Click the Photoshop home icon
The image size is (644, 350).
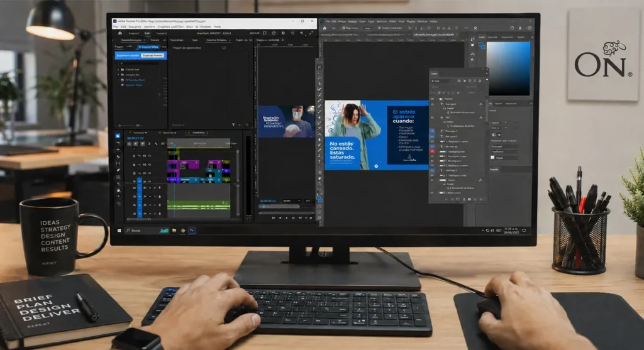click(325, 28)
